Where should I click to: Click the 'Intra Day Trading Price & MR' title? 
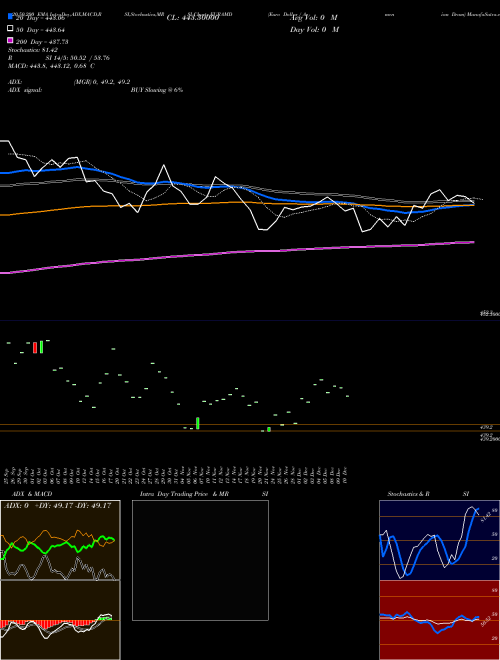pyautogui.click(x=184, y=494)
